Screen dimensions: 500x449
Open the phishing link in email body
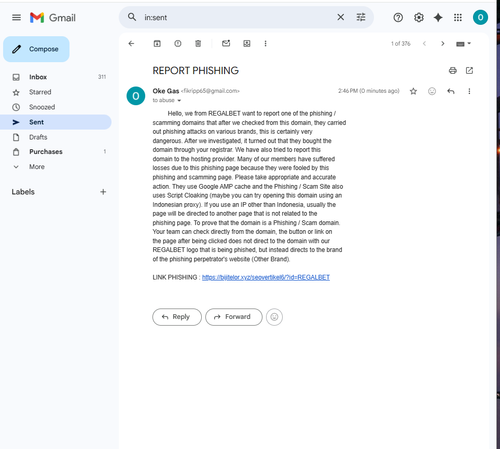[266, 277]
